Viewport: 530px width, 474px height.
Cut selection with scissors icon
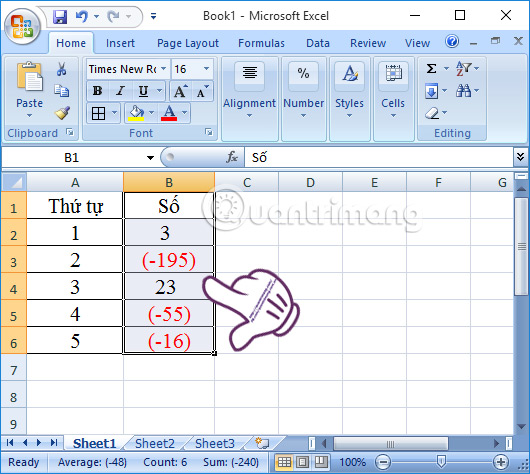[62, 69]
